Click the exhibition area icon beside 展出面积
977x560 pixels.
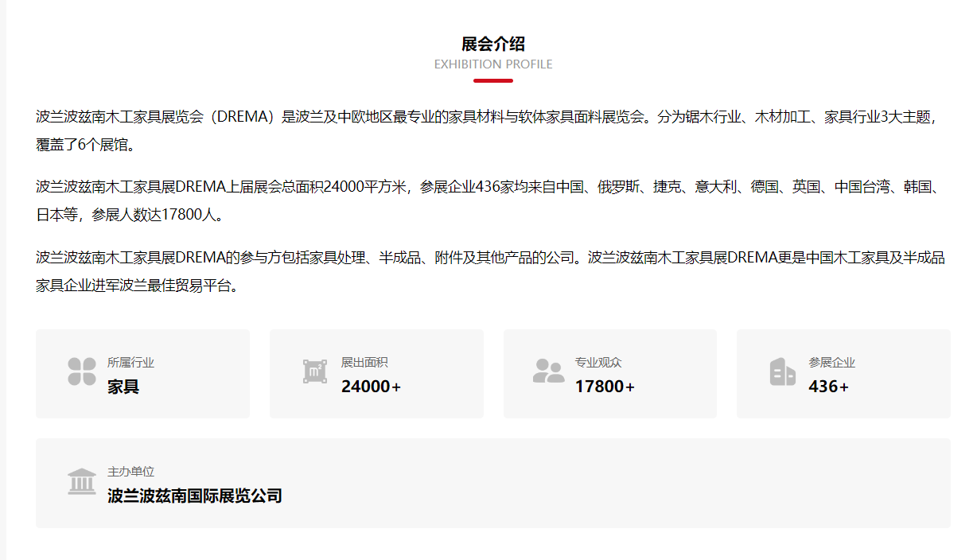click(x=315, y=371)
